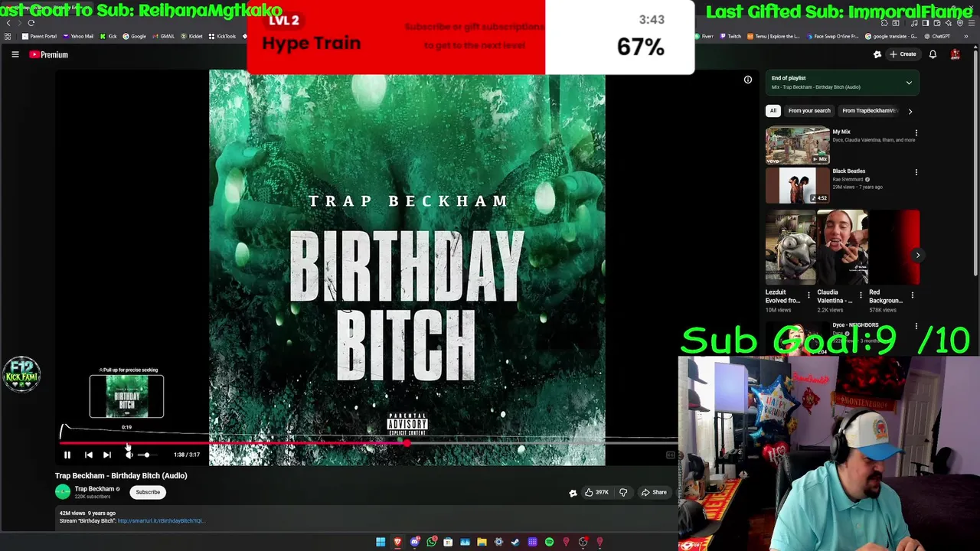Open WhatsApp in taskbar
The image size is (980, 551).
click(432, 543)
